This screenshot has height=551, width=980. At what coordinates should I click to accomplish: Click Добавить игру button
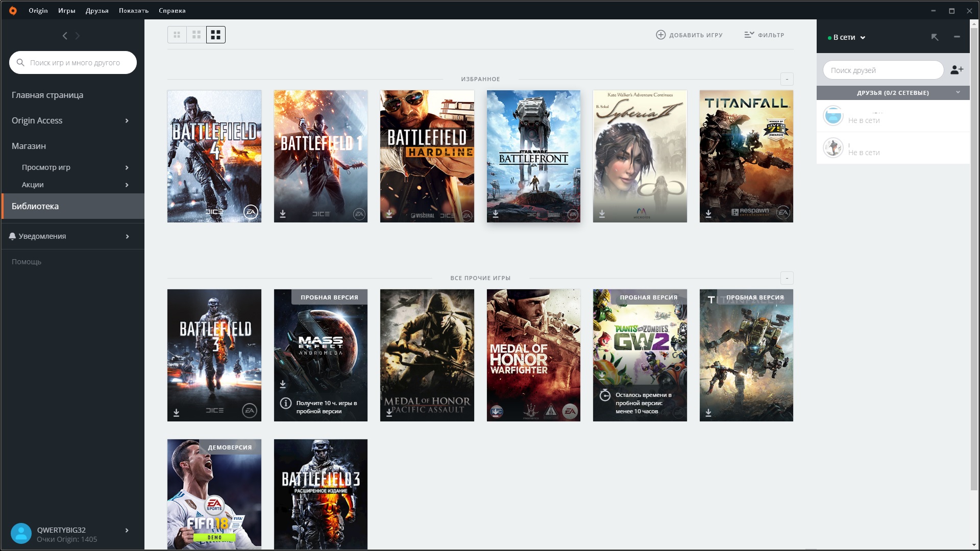[689, 35]
